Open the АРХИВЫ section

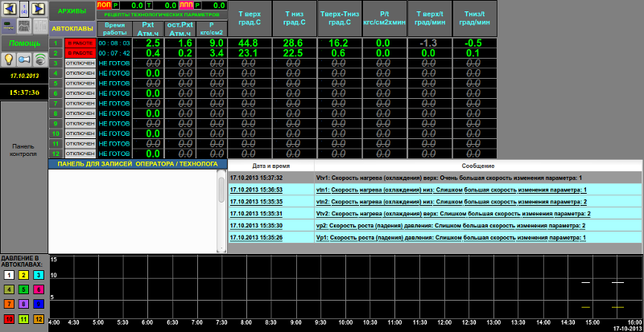point(72,11)
